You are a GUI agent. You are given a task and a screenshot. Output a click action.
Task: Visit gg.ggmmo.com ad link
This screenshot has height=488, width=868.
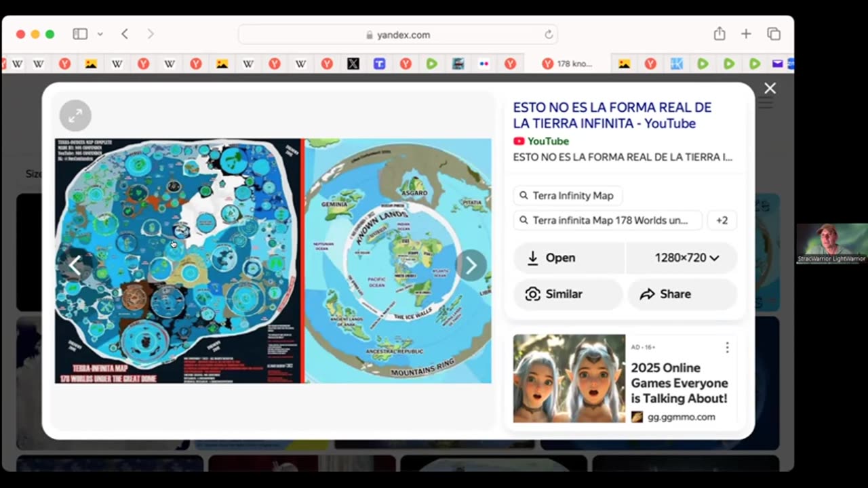(x=681, y=417)
